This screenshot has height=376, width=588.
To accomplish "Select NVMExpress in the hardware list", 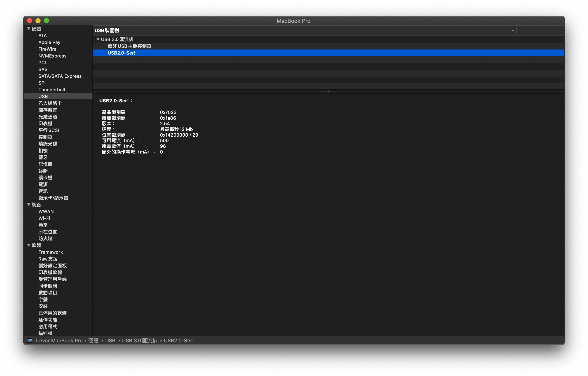I will 52,56.
